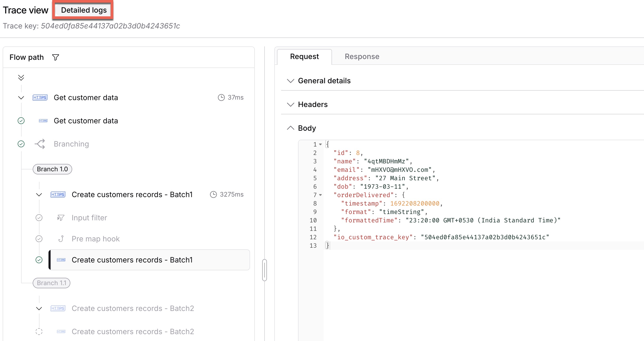The image size is (644, 341).
Task: Fold orderDelivered object at line 7
Action: pos(320,195)
